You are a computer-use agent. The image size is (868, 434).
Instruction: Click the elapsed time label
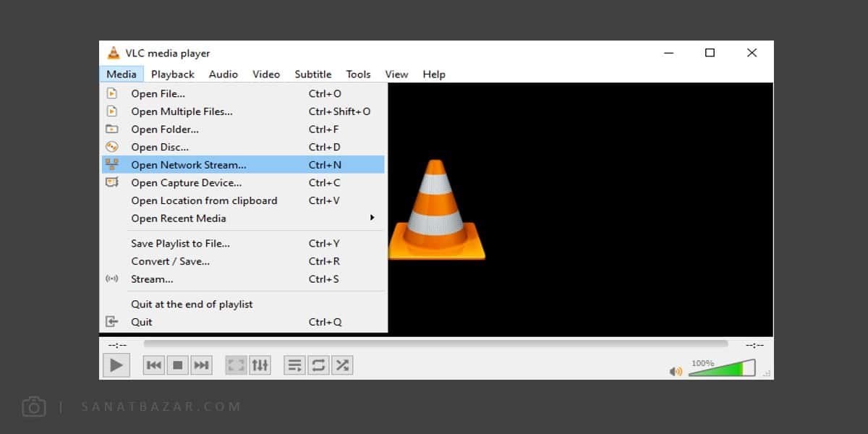(117, 345)
